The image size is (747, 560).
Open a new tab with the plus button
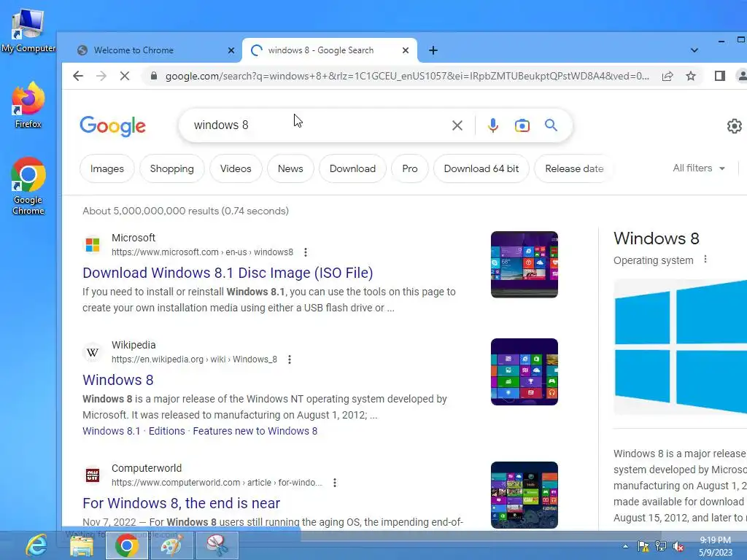tap(433, 50)
